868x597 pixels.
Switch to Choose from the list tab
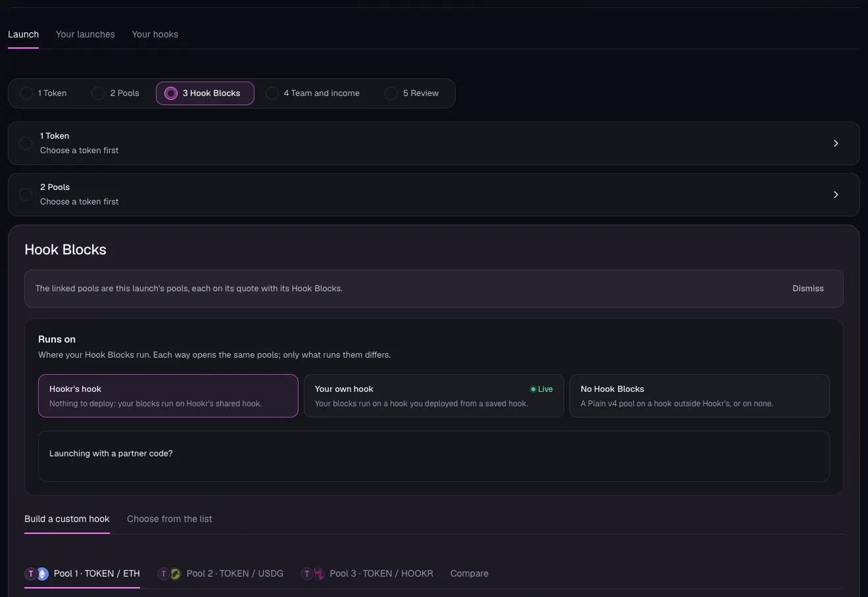170,519
